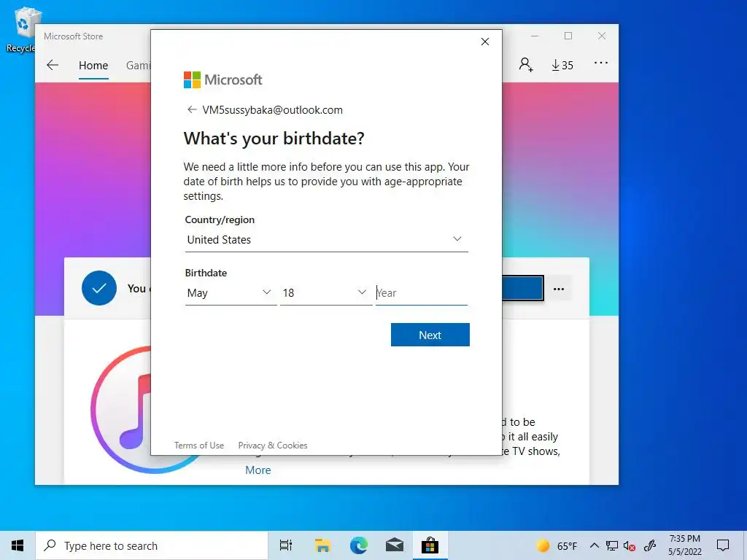Open the 7:35 PM clock calendar
Viewport: 747px width, 560px height.
click(x=684, y=545)
